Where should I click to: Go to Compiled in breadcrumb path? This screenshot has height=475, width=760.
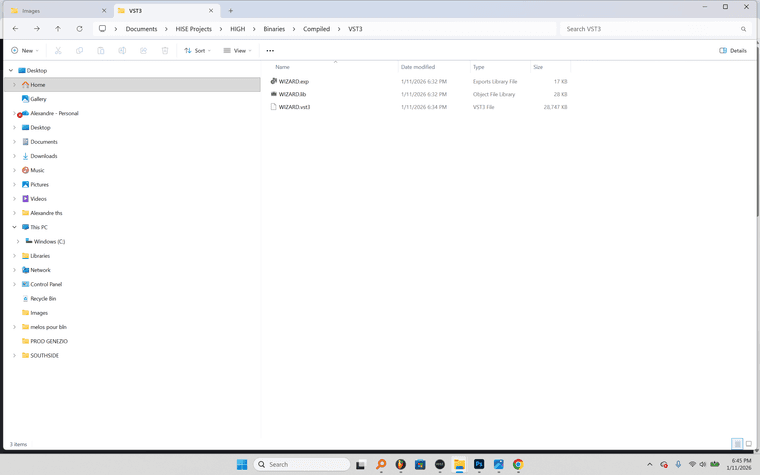pos(316,29)
